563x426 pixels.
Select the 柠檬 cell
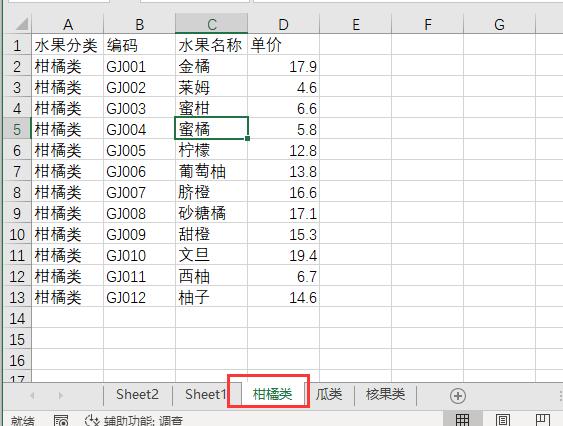coord(211,150)
